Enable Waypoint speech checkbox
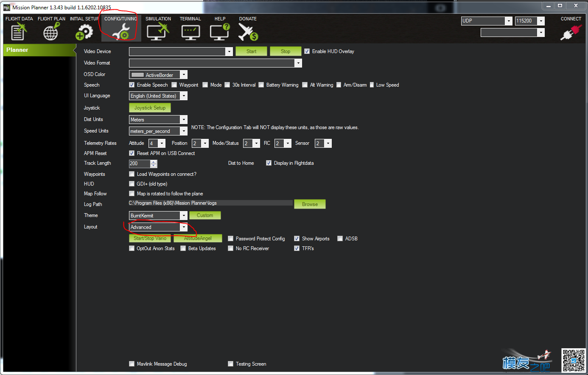Image resolution: width=588 pixels, height=375 pixels. [x=174, y=85]
